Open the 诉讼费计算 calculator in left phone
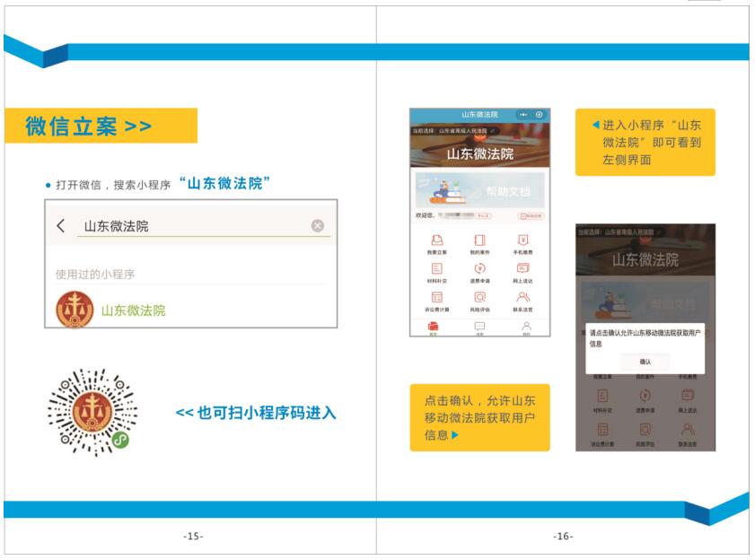 pos(437,298)
